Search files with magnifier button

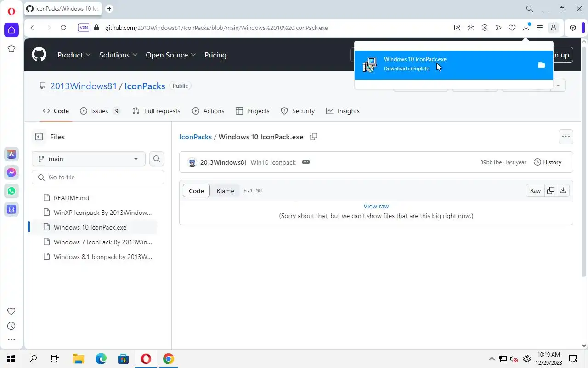click(x=157, y=159)
